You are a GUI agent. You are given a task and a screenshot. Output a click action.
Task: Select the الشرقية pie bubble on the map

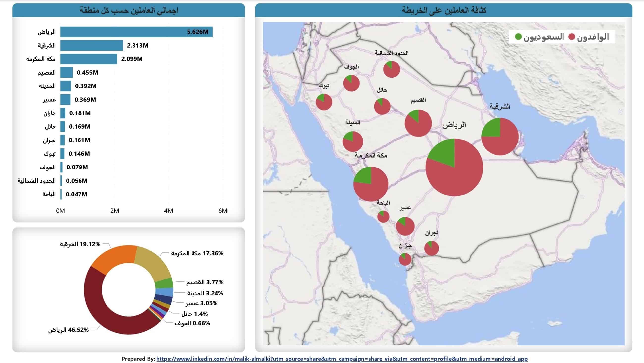click(500, 137)
